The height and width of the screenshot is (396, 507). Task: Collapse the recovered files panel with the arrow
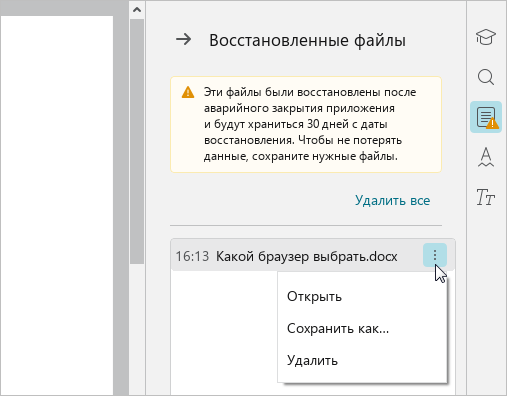tap(184, 40)
